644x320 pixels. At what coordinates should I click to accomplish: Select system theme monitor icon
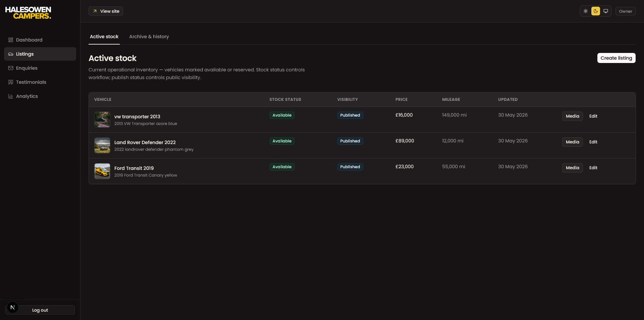click(x=606, y=11)
